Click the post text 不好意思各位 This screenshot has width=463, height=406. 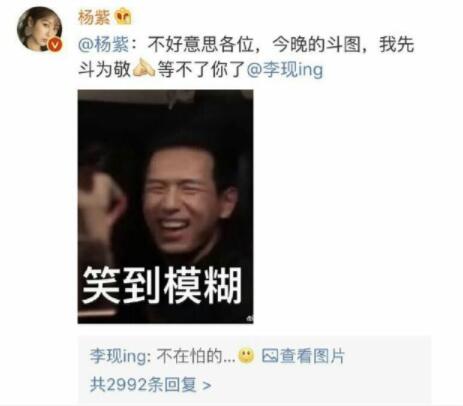pyautogui.click(x=200, y=44)
